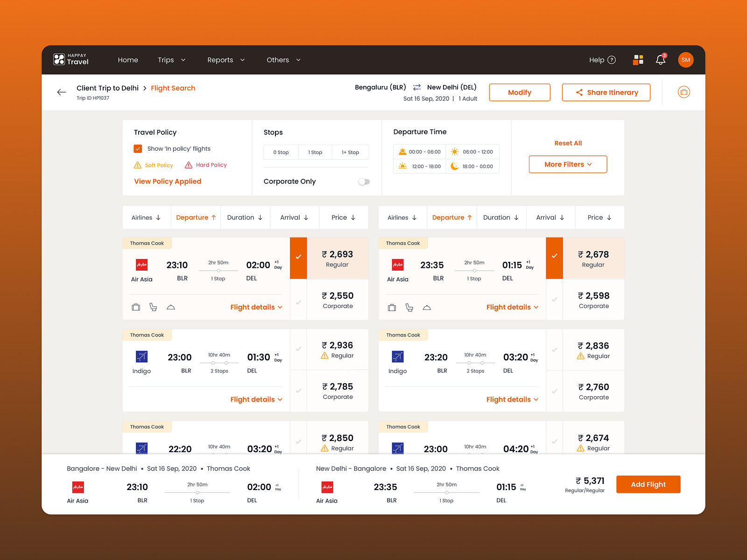Screen dimensions: 747x560
Task: Click the seat icon on the first flight card
Action: pyautogui.click(x=153, y=307)
